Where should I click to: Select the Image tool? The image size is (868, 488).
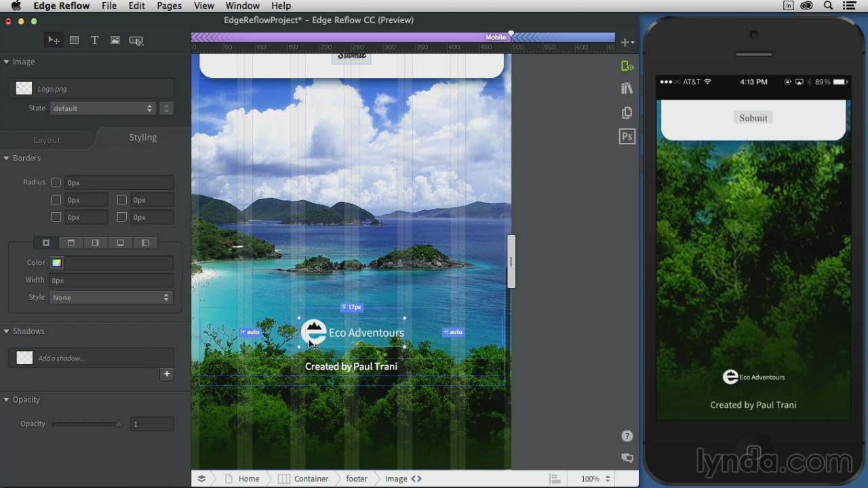tap(115, 41)
